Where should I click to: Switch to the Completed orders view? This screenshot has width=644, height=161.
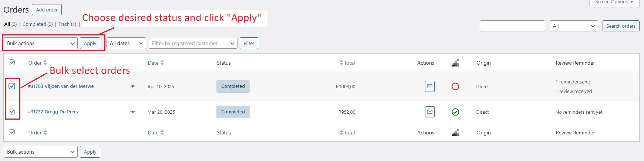[34, 24]
